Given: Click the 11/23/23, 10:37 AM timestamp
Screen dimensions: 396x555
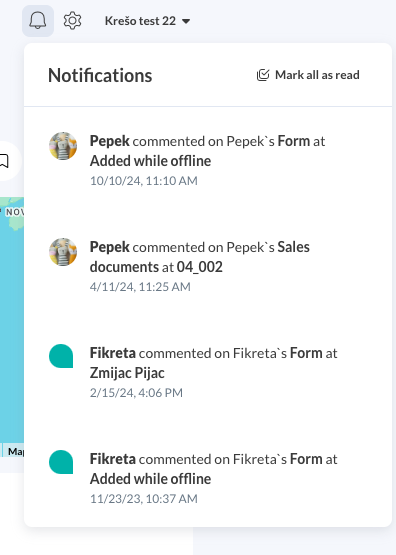Looking at the screenshot, I should coord(144,499).
